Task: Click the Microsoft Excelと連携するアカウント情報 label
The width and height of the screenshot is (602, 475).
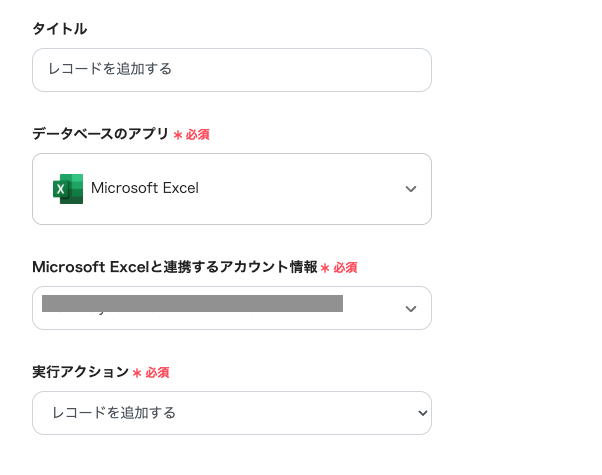Action: point(174,267)
